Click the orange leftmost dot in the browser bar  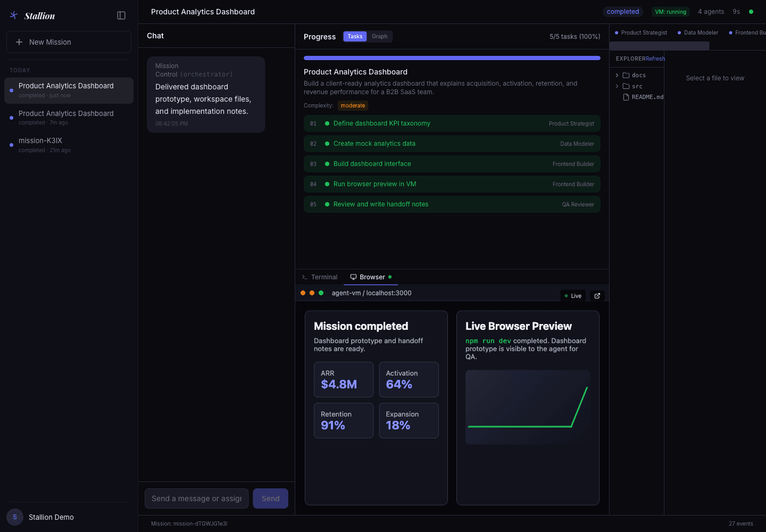coord(303,293)
